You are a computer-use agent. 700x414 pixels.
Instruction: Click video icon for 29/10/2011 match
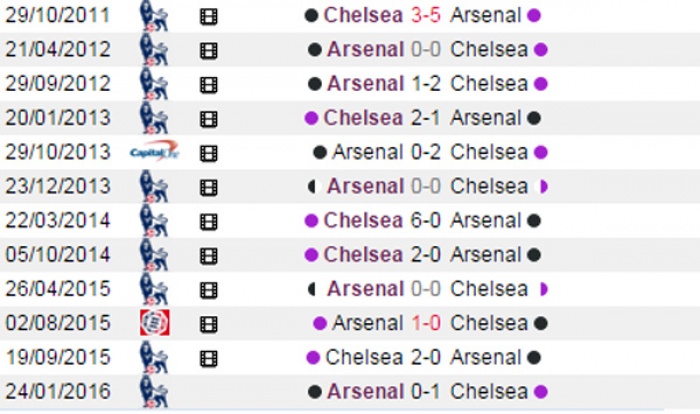pyautogui.click(x=208, y=17)
